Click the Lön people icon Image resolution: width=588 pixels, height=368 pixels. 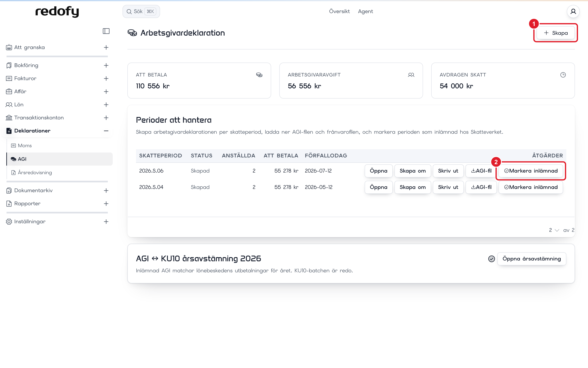(x=9, y=105)
